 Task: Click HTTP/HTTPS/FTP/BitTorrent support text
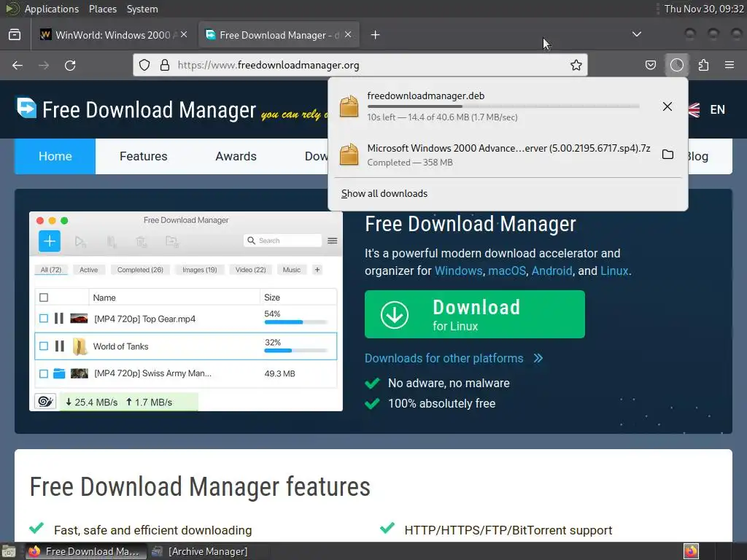click(508, 530)
